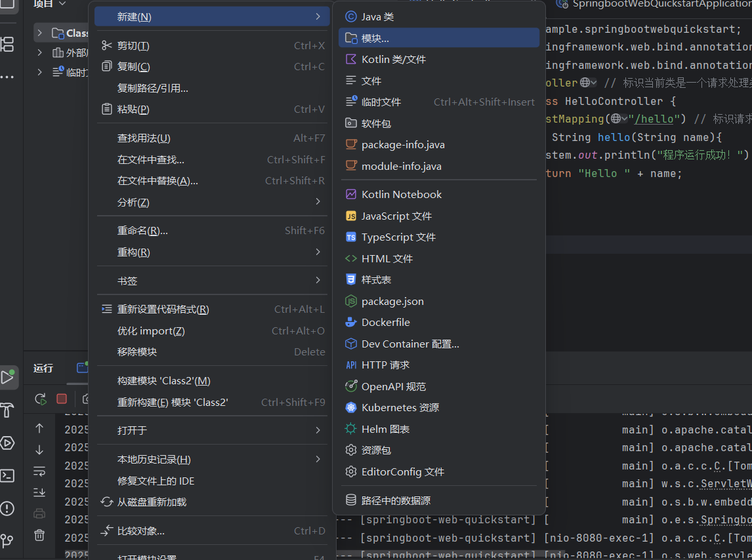Toggle the Run tool window open
The height and width of the screenshot is (560, 752).
coord(9,377)
